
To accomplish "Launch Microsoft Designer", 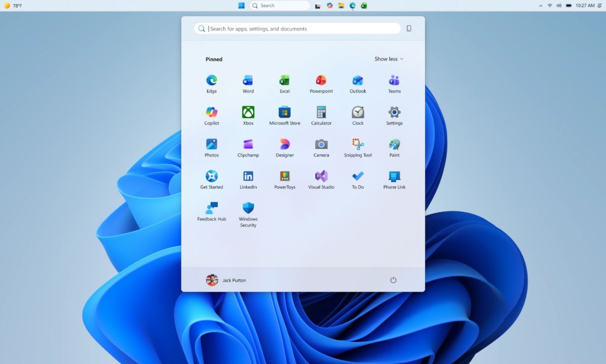I will point(285,148).
